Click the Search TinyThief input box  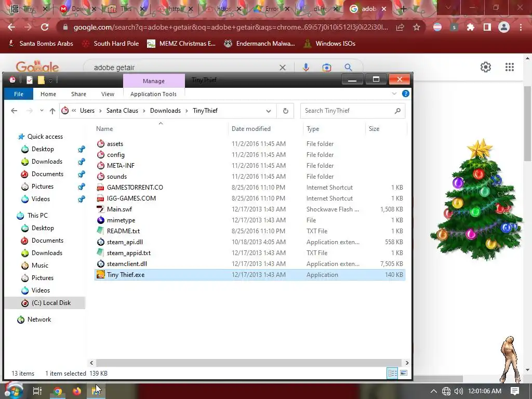click(x=349, y=111)
